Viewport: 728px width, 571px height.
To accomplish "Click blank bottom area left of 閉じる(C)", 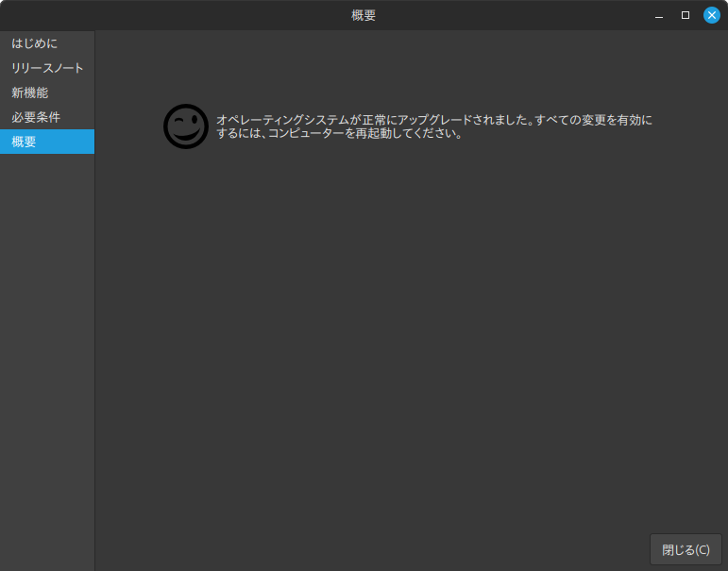I will click(x=378, y=549).
